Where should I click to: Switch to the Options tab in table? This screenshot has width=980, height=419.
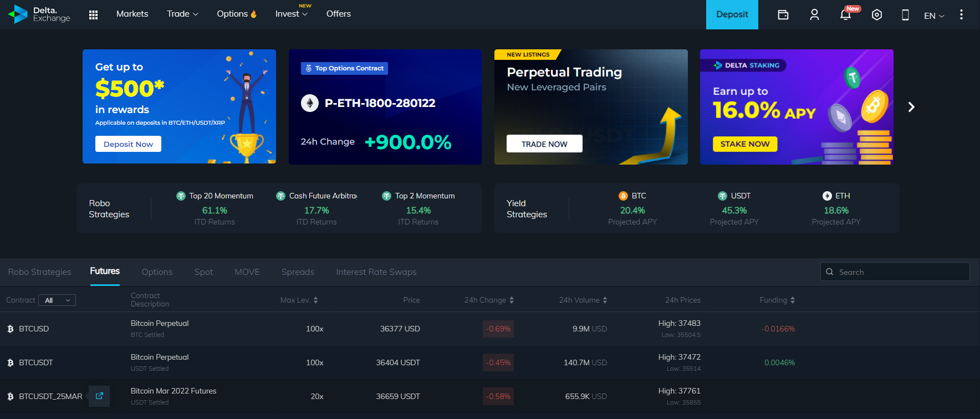pos(157,272)
